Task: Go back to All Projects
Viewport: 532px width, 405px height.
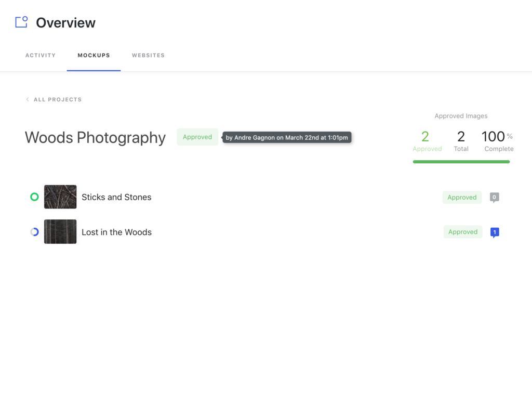Action: point(57,99)
